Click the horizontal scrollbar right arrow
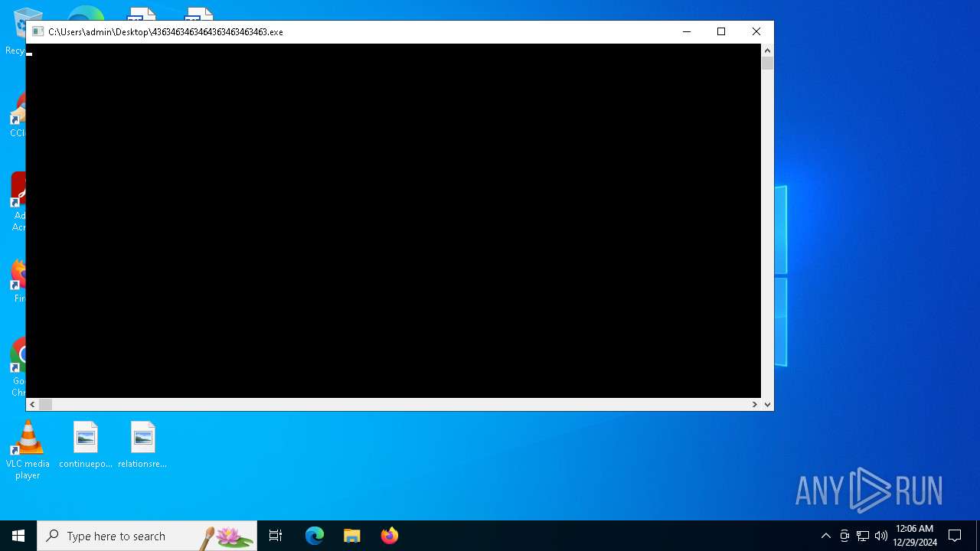This screenshot has width=980, height=551. 754,404
